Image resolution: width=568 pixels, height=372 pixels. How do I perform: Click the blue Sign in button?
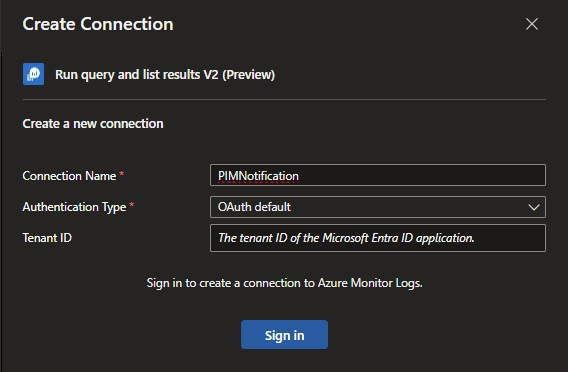pos(284,335)
